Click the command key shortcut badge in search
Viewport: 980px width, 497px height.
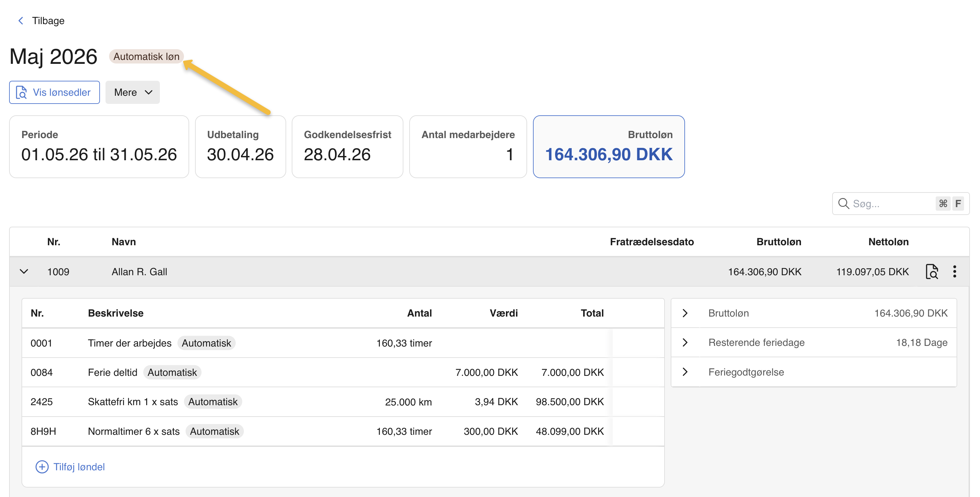tap(943, 204)
